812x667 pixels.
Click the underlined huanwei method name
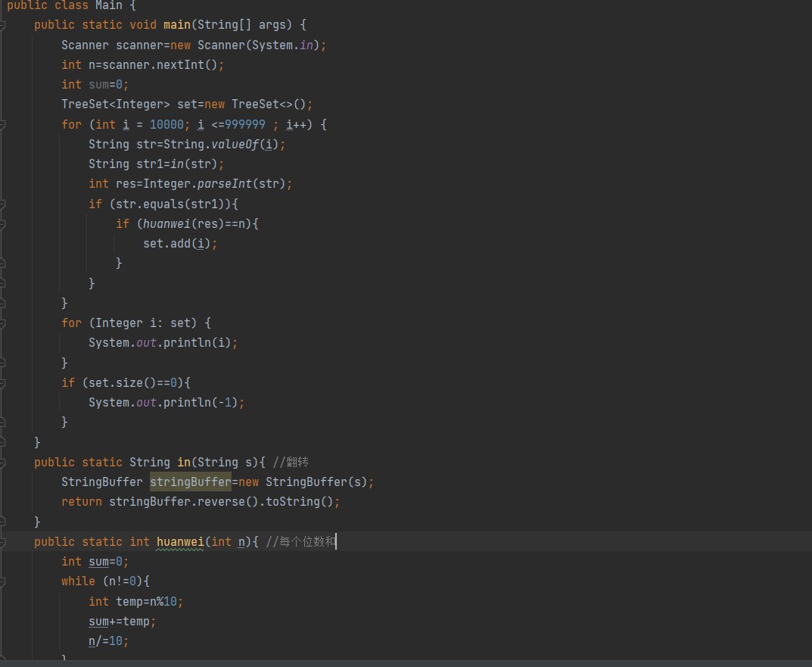(180, 541)
